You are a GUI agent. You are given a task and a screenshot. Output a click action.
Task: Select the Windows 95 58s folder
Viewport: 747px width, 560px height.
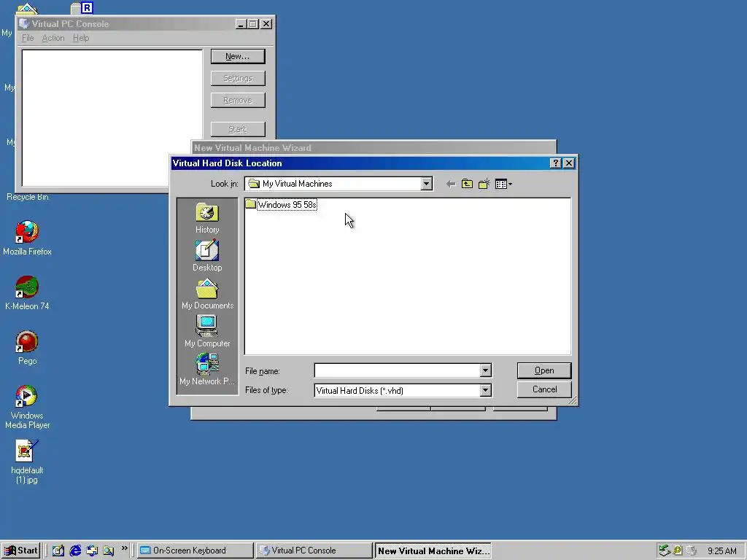281,205
